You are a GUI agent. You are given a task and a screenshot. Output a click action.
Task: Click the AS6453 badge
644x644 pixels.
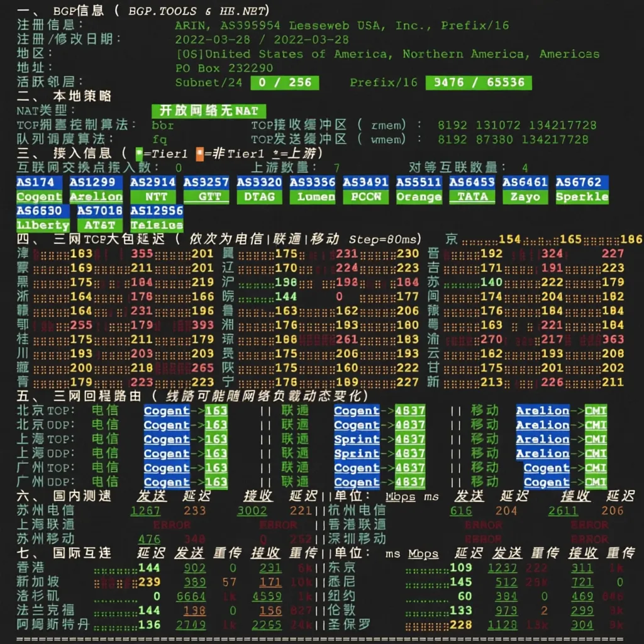coord(472,182)
